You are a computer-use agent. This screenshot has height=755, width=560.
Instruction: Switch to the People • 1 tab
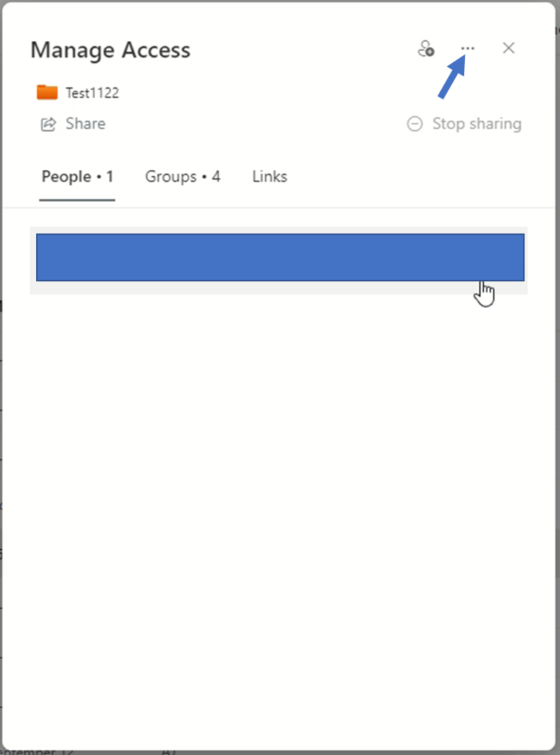(77, 177)
